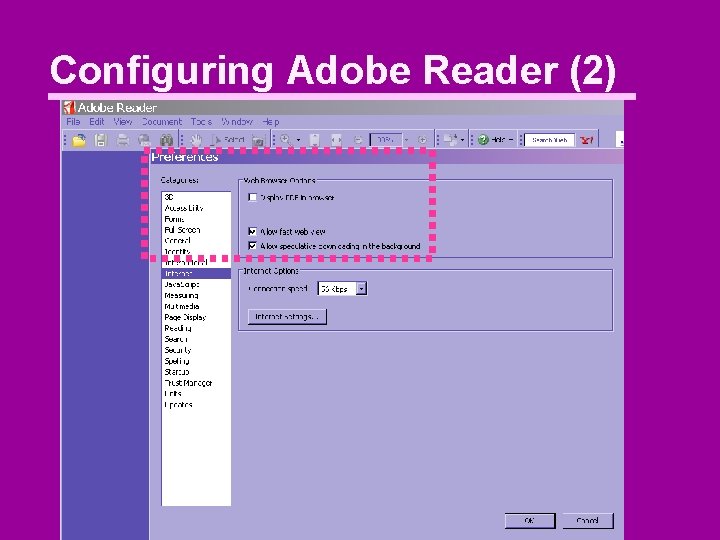This screenshot has height=540, width=720.
Task: Click the Print toolbar icon
Action: tap(123, 140)
